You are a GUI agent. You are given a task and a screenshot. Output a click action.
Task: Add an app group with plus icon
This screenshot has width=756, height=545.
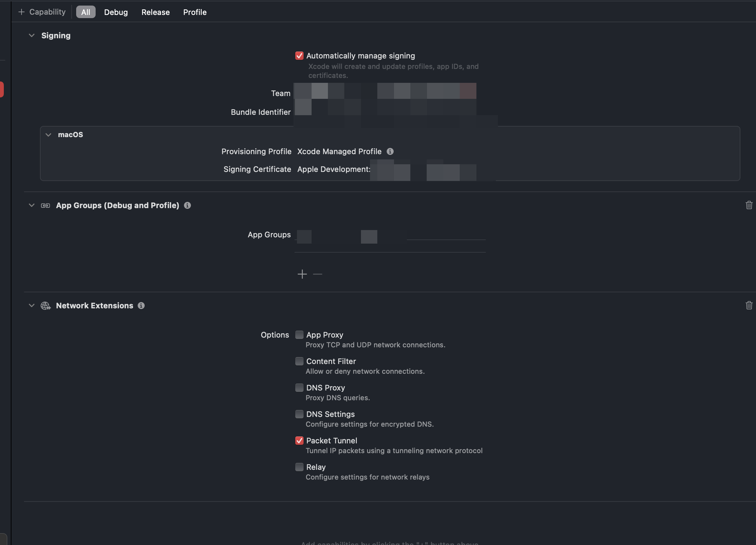[302, 274]
